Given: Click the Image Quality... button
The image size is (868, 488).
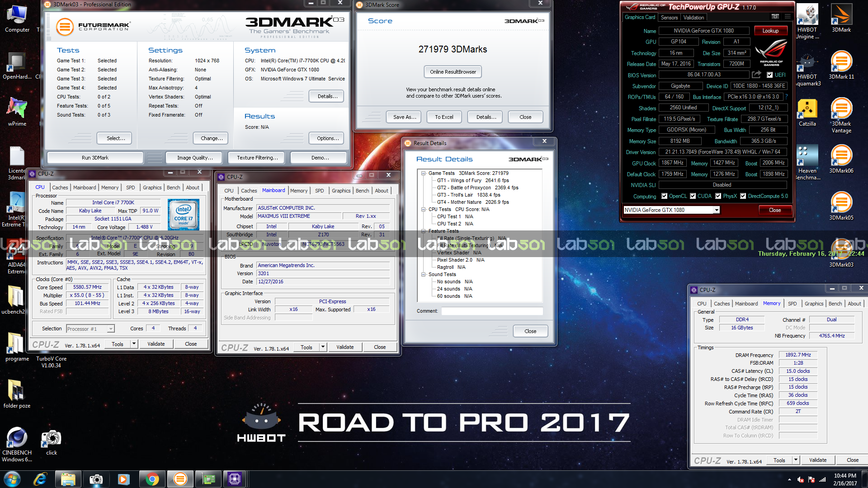Looking at the screenshot, I should 195,158.
